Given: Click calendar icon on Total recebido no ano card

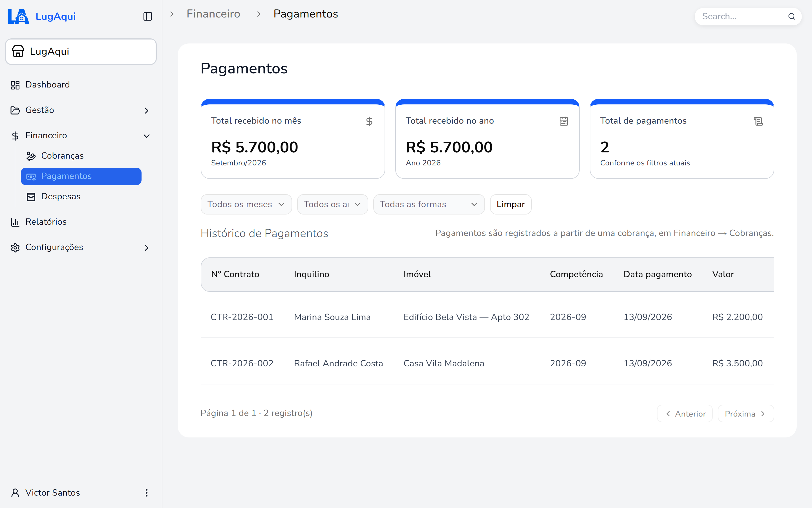Looking at the screenshot, I should pyautogui.click(x=564, y=121).
